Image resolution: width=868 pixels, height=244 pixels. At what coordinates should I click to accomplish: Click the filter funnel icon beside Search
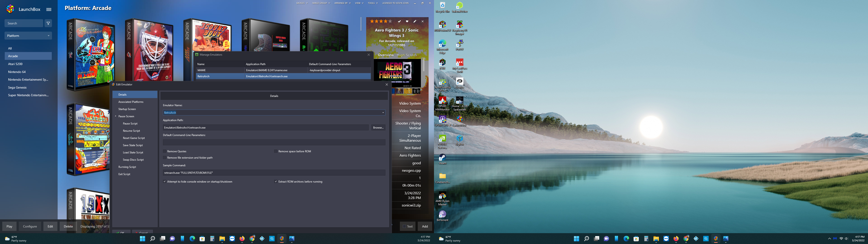(48, 23)
